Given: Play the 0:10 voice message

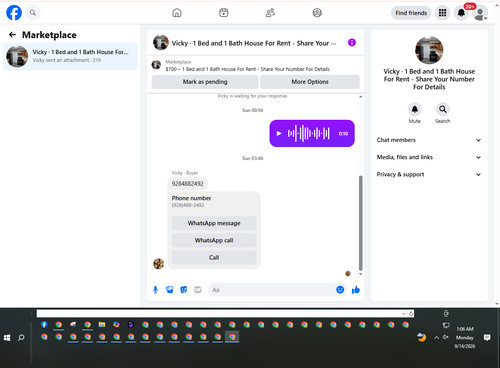Looking at the screenshot, I should pos(279,133).
